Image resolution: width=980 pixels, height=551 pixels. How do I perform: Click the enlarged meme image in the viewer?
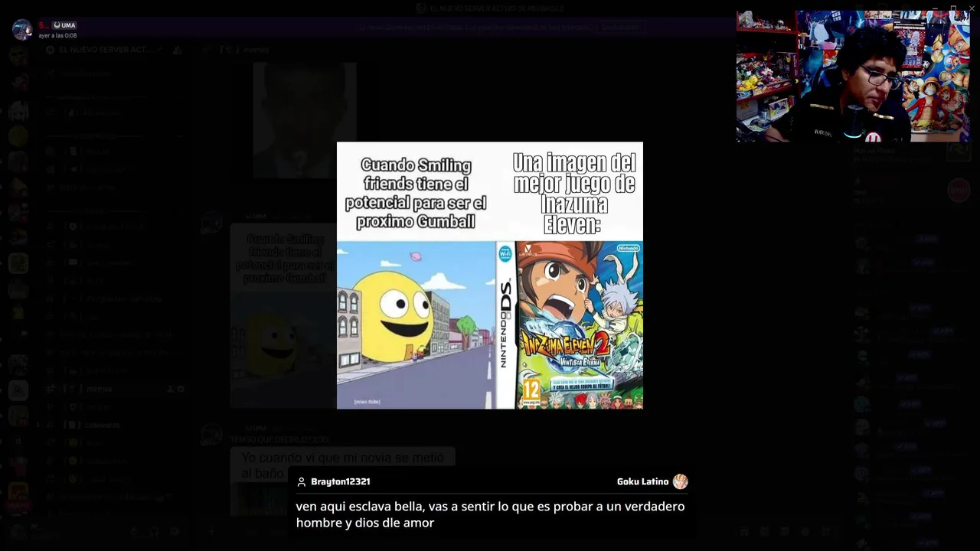click(x=490, y=275)
